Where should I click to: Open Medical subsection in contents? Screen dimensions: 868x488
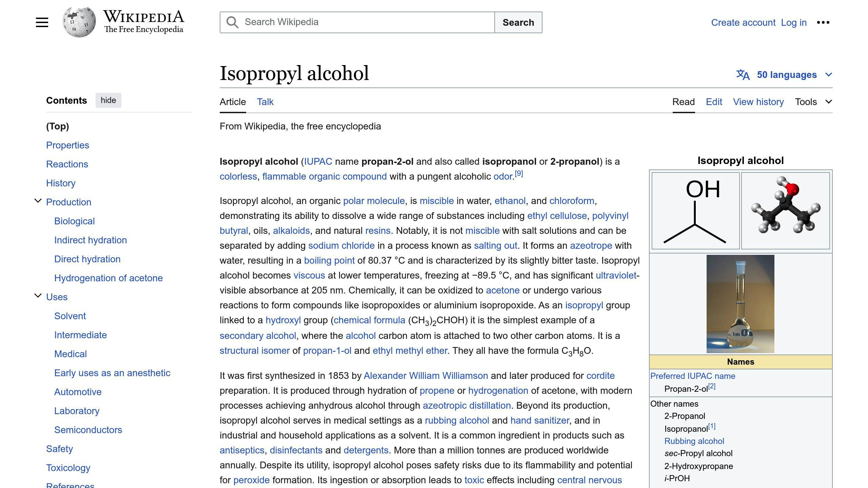tap(71, 354)
